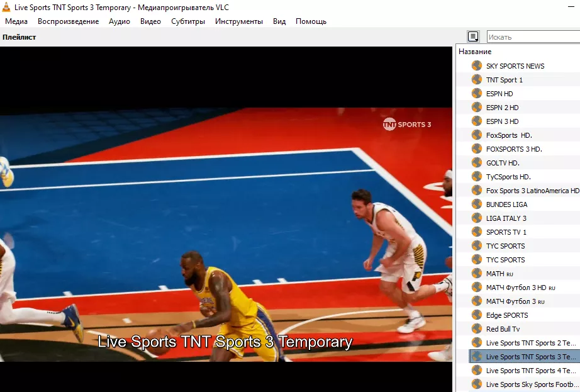
Task: Toggle the playlist view mode icon
Action: coord(473,36)
